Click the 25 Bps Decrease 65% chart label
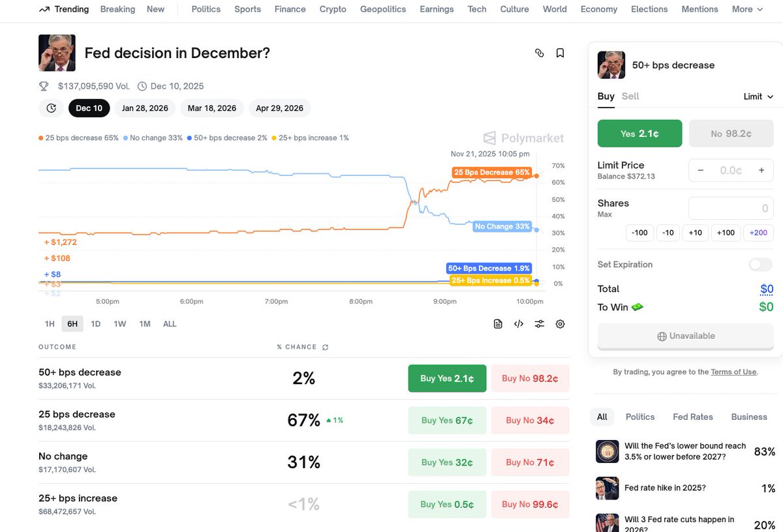This screenshot has width=783, height=532. click(x=491, y=172)
